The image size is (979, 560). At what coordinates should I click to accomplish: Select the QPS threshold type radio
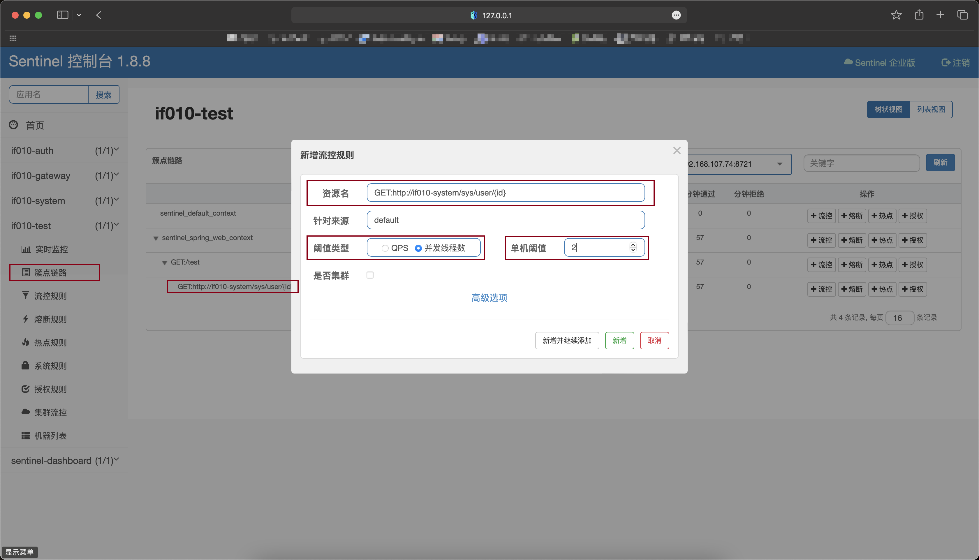[385, 248]
